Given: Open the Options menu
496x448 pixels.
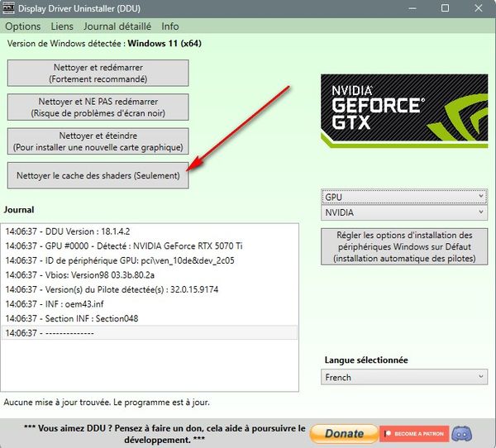Looking at the screenshot, I should click(x=22, y=26).
